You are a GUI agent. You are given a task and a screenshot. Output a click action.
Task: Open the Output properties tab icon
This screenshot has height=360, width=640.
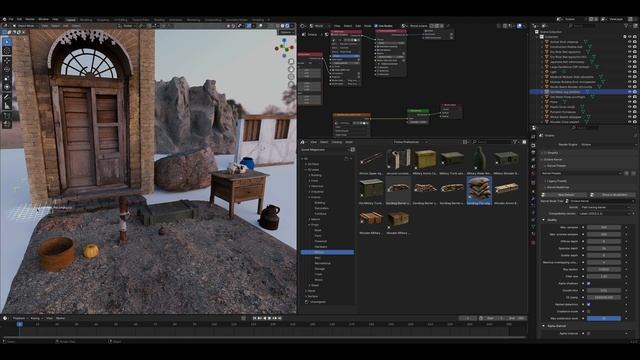[533, 152]
